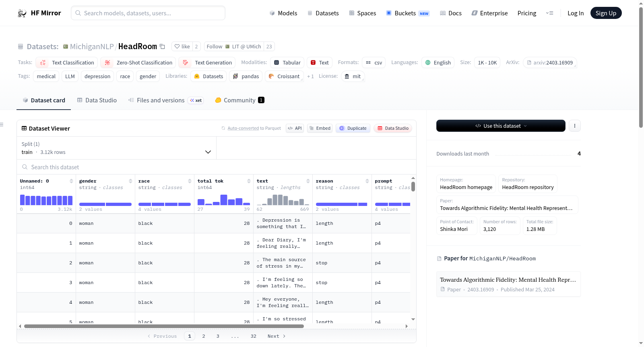Image resolution: width=644 pixels, height=347 pixels.
Task: Click the heart like icon
Action: 177,46
